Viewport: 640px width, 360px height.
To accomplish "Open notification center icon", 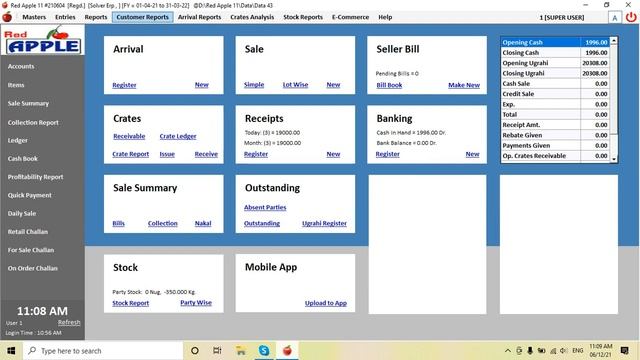I will point(624,351).
